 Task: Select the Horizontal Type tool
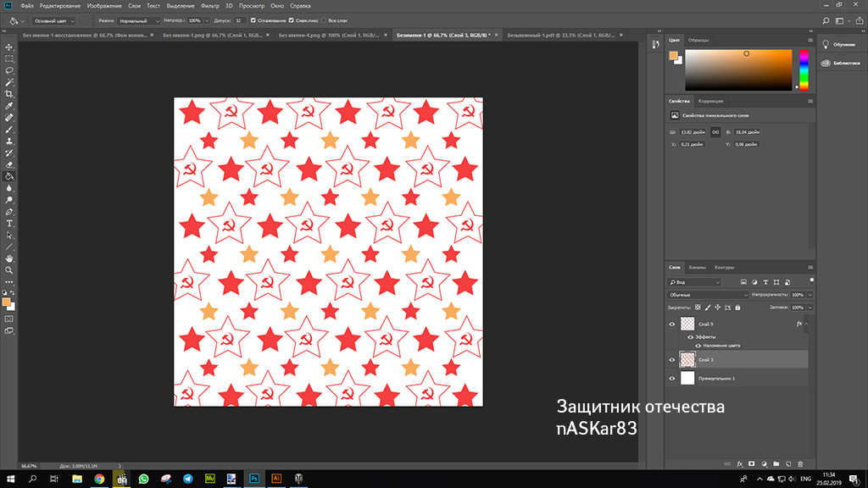(9, 223)
